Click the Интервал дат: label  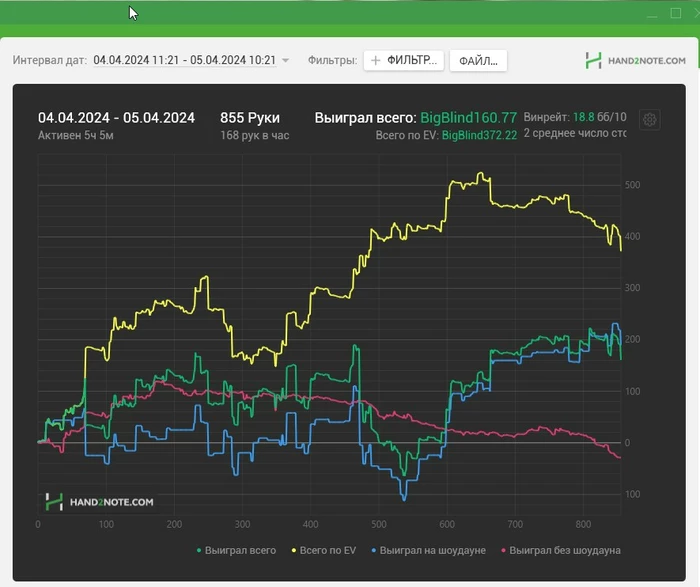point(50,60)
